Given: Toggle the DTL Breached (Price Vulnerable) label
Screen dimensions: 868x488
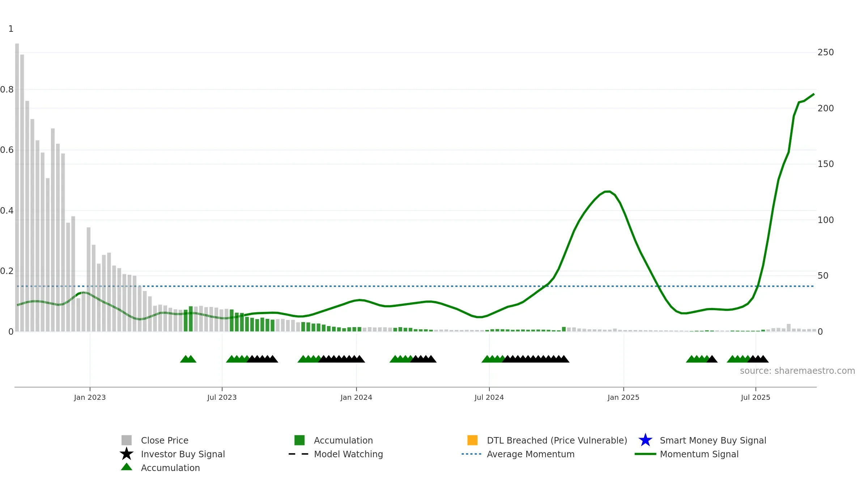Looking at the screenshot, I should tap(557, 440).
